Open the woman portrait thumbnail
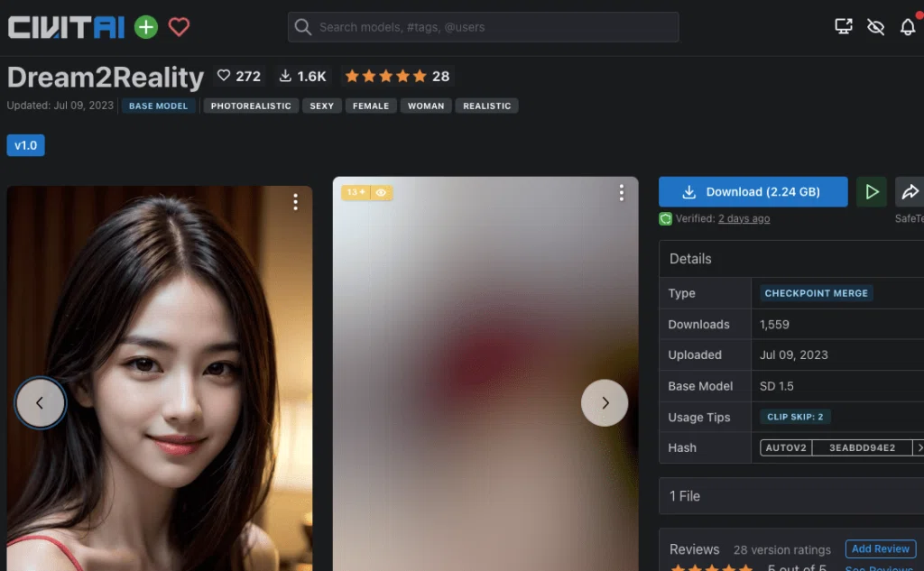This screenshot has height=571, width=924. [x=160, y=378]
